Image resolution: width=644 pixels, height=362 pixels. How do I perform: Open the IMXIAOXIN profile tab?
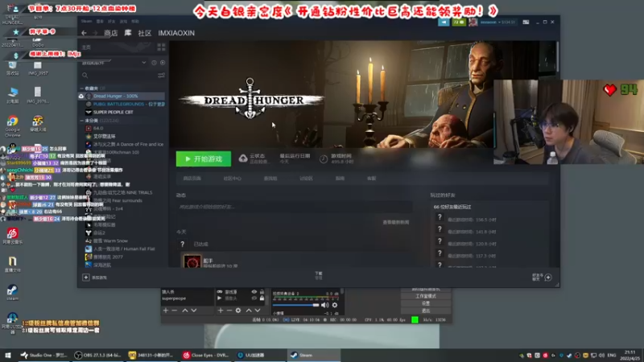(x=176, y=33)
